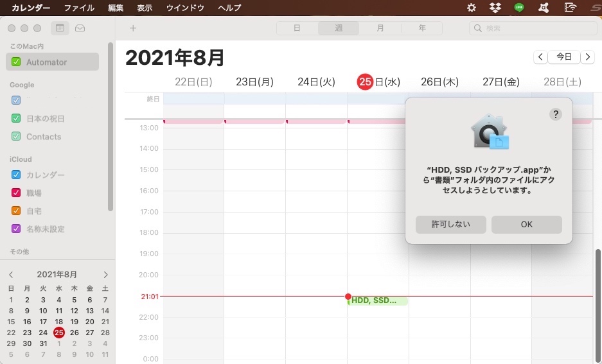The image size is (602, 364).
Task: Click the 検索 search field
Action: (533, 28)
